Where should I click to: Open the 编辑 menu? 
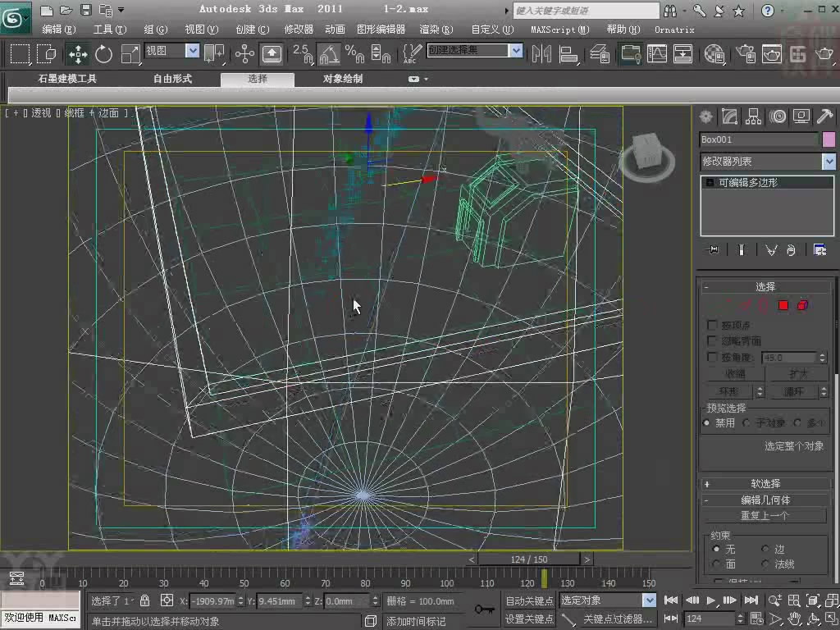point(59,30)
